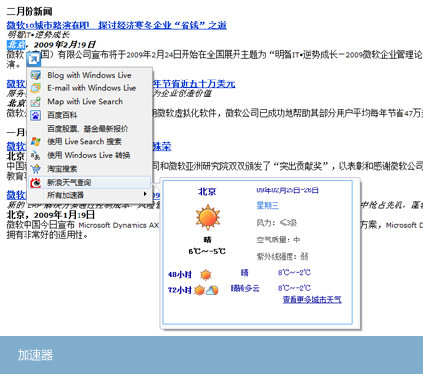Open 查看更多城市天气 link

(312, 299)
